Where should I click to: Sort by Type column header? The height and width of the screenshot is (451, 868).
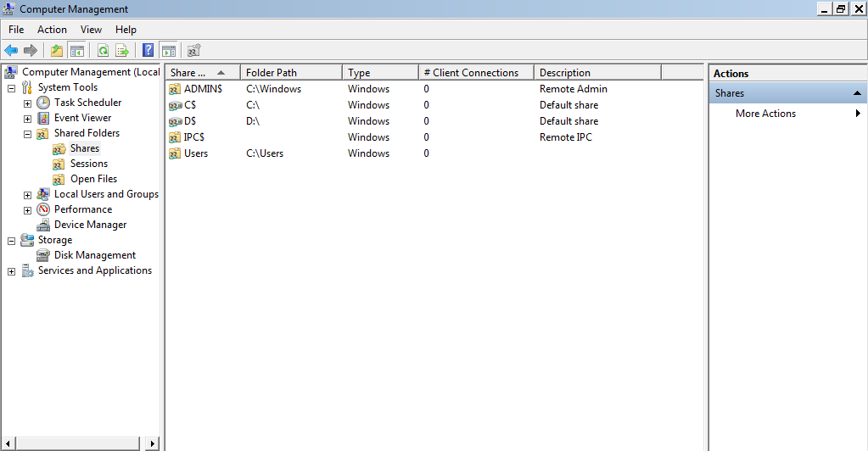pos(380,73)
